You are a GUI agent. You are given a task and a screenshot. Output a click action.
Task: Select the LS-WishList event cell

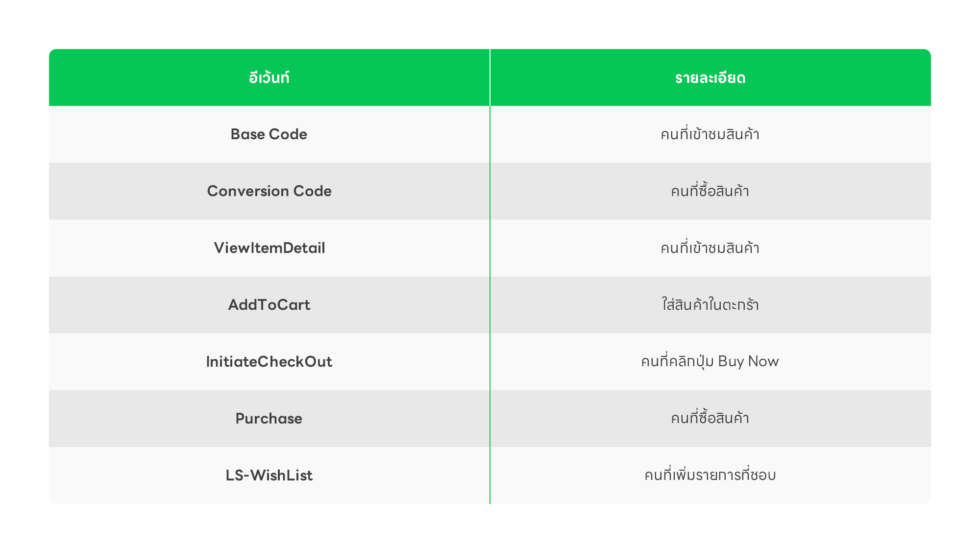point(269,476)
